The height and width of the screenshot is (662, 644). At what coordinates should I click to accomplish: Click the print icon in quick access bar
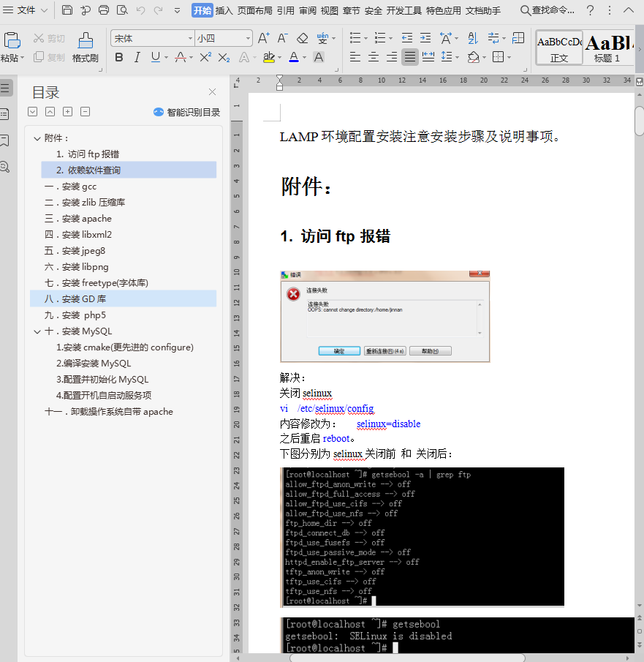(104, 10)
